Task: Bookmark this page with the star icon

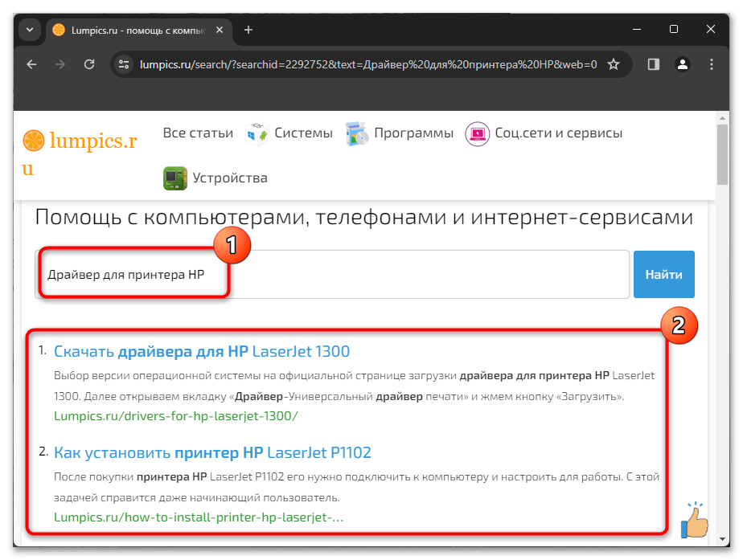Action: click(614, 64)
